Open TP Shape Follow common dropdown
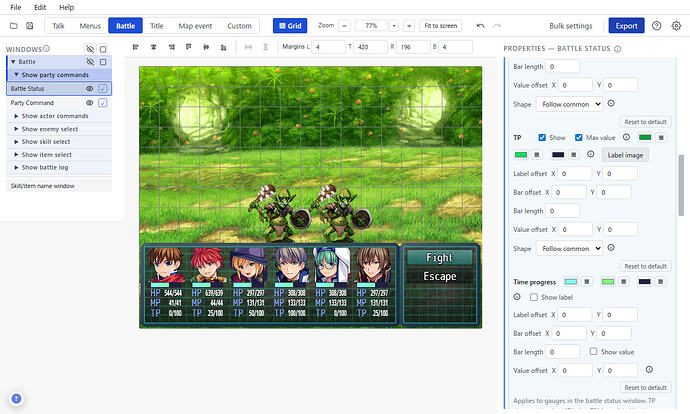690x414 pixels. 569,249
